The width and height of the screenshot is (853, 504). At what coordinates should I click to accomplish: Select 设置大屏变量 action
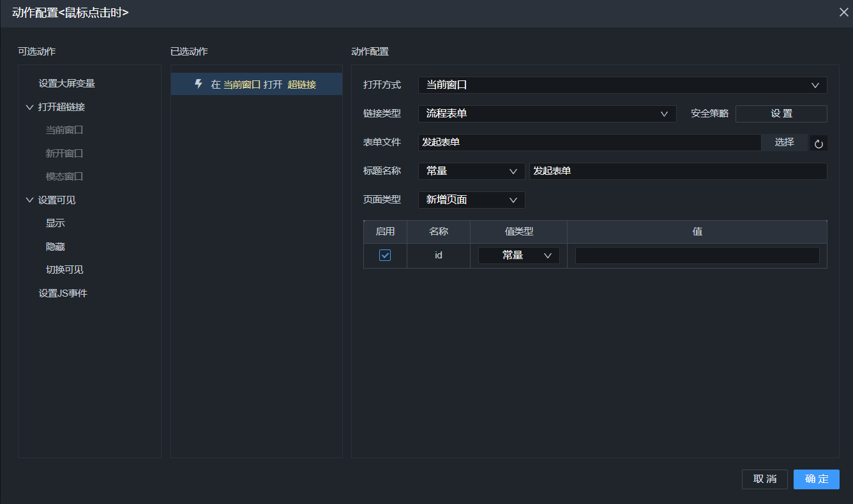[x=66, y=84]
